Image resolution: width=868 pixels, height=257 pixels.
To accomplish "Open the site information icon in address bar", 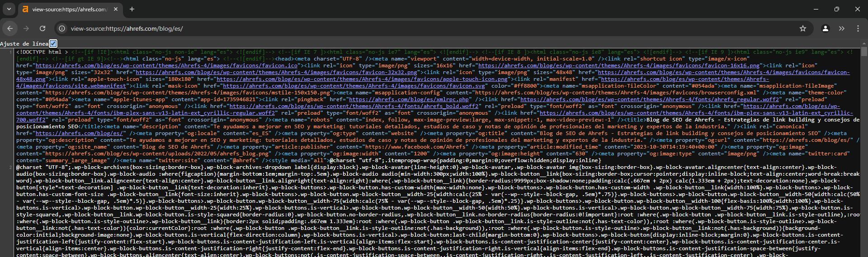I will coord(62,28).
